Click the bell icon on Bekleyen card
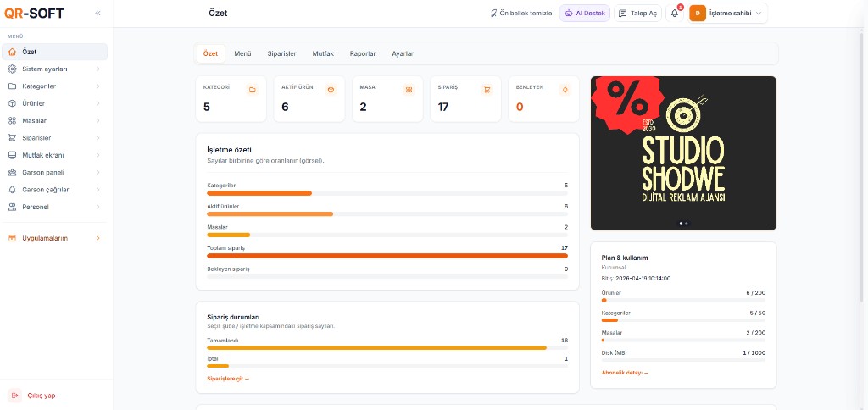The width and height of the screenshot is (868, 410). (x=565, y=89)
